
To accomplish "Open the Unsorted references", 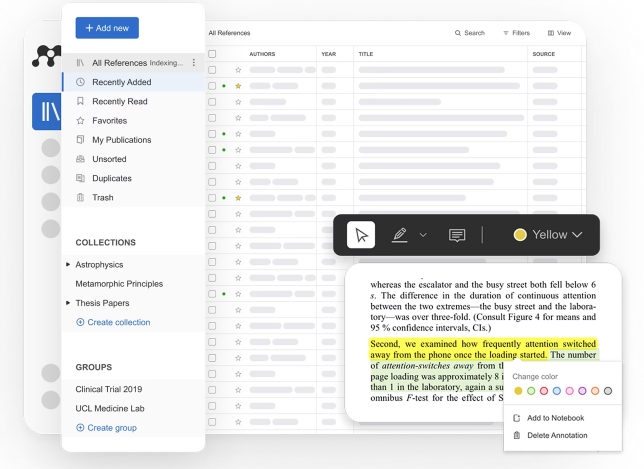I will 134,159.
